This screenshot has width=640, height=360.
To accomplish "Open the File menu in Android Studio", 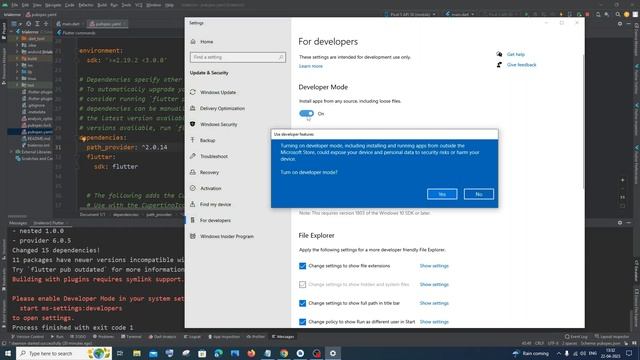I will tap(15, 5).
